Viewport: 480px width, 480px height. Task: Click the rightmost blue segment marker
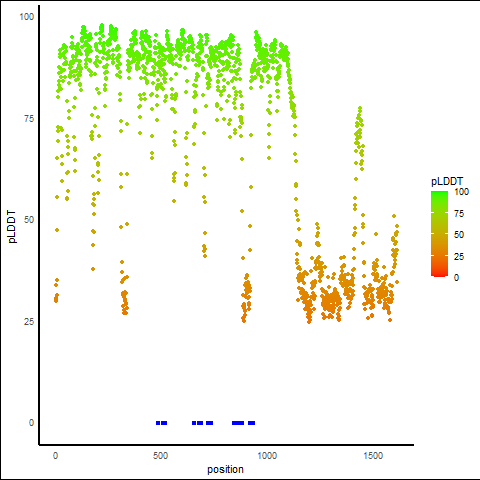[x=252, y=423]
